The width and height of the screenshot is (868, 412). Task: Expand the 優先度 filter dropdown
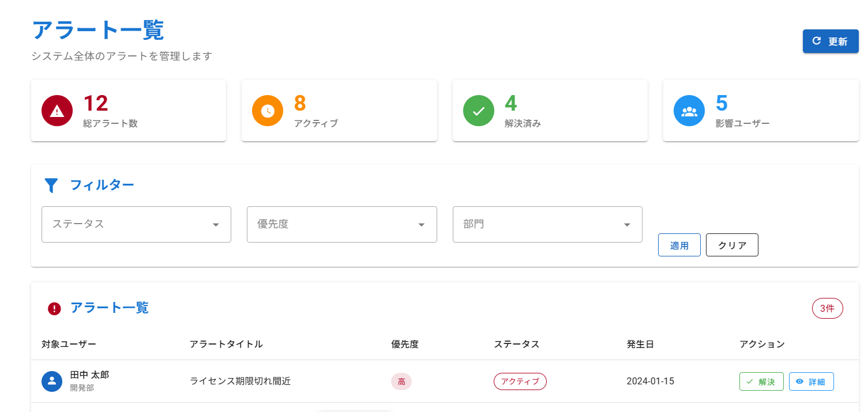coord(341,224)
